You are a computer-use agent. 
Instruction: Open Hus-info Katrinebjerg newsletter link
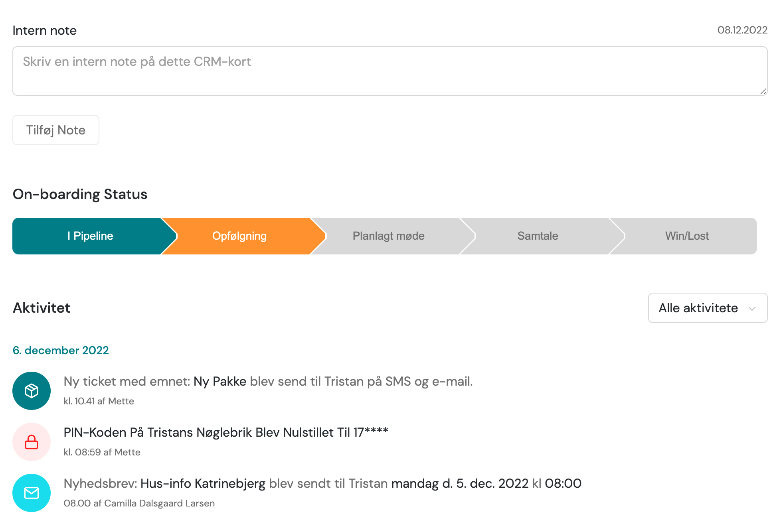[203, 483]
